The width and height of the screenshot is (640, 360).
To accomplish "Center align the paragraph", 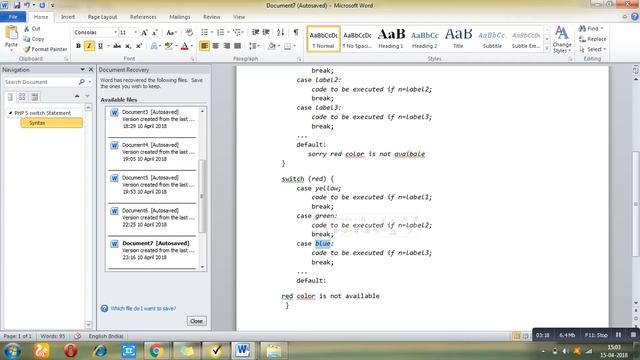I will tap(216, 46).
